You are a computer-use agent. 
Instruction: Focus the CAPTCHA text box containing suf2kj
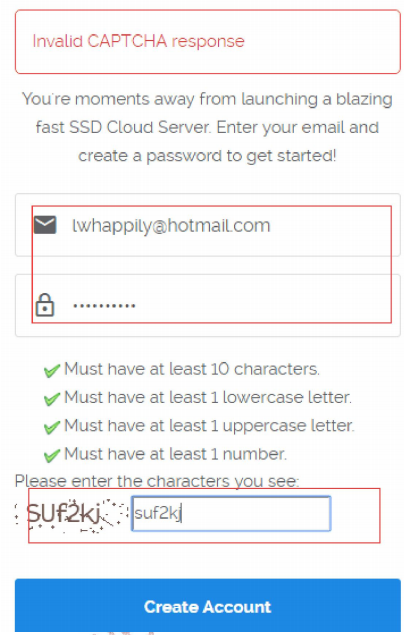point(231,514)
